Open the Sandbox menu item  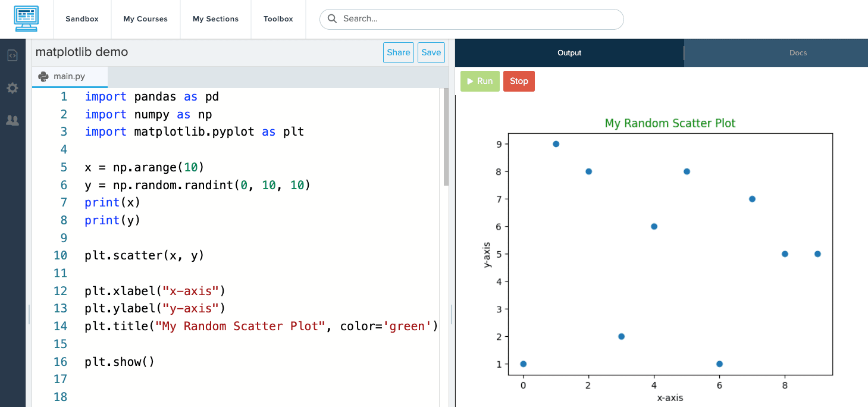[x=82, y=19]
